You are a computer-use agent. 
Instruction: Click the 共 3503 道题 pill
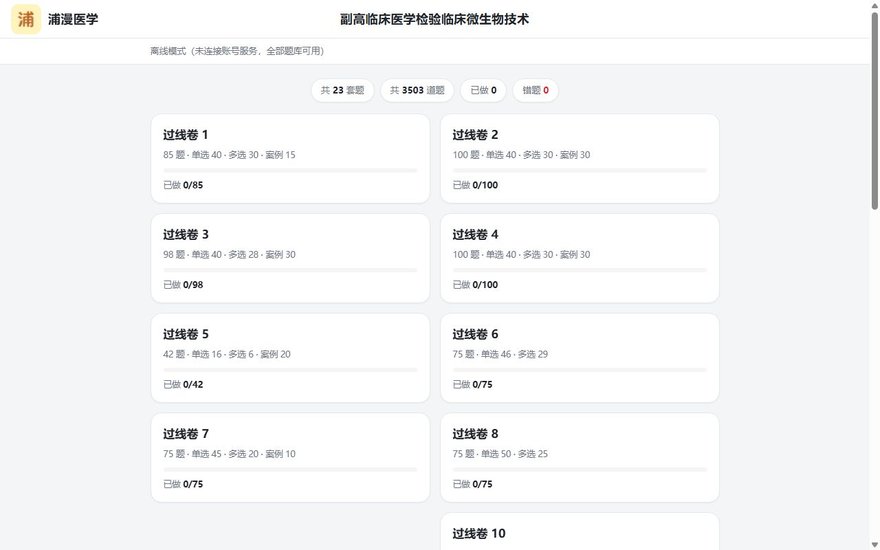[x=417, y=90]
